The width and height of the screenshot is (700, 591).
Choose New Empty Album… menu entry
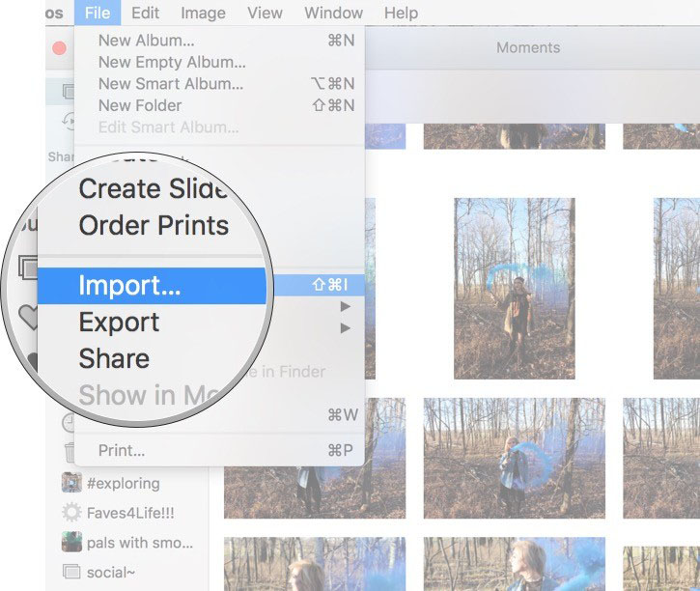tap(219, 62)
